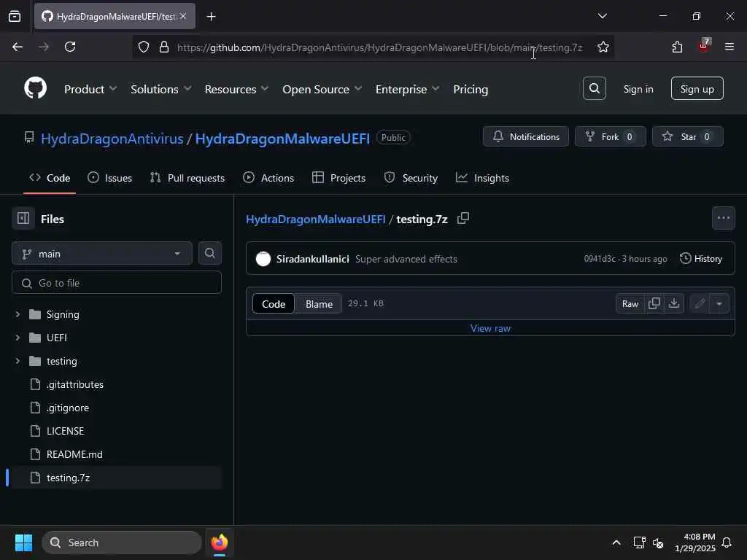Show hidden system tray icons
Viewport: 747px width, 560px height.
(616, 542)
